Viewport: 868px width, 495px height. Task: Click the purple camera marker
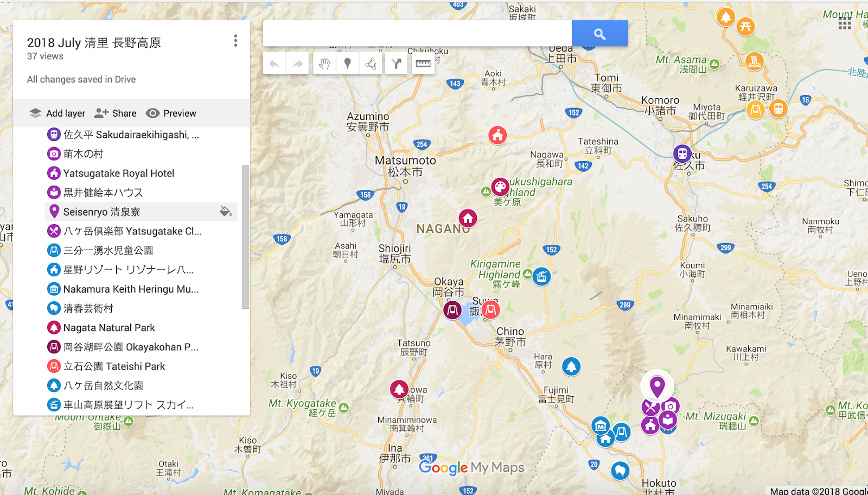[x=671, y=406]
